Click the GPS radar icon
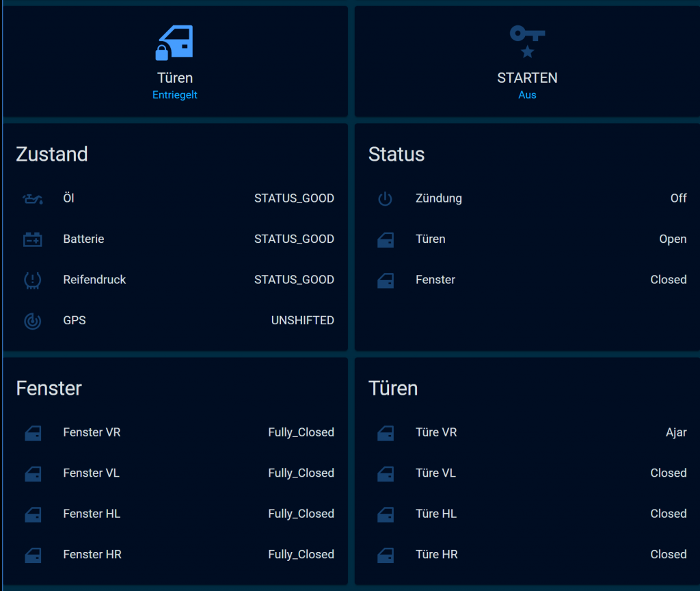Image resolution: width=700 pixels, height=591 pixels. 33,321
